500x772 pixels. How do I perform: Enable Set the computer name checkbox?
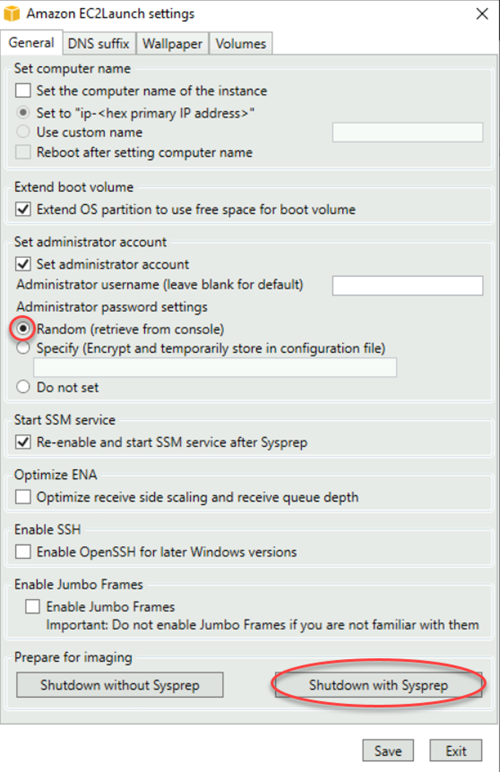pyautogui.click(x=23, y=91)
